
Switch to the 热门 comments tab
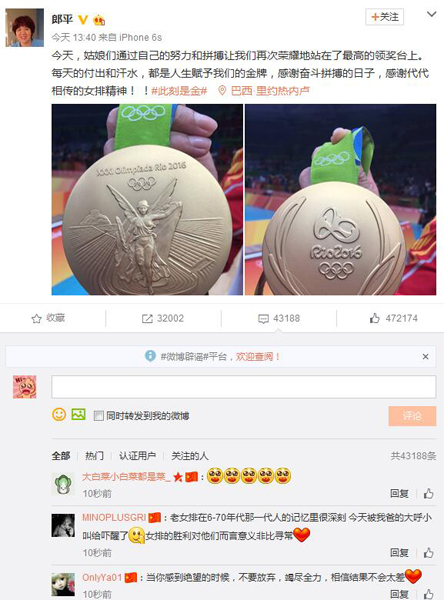(x=94, y=456)
